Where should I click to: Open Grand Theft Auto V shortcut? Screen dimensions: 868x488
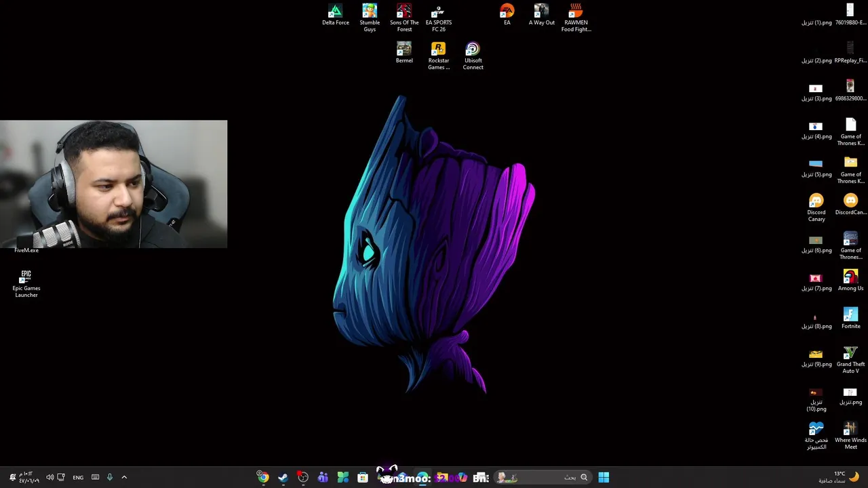point(850,359)
